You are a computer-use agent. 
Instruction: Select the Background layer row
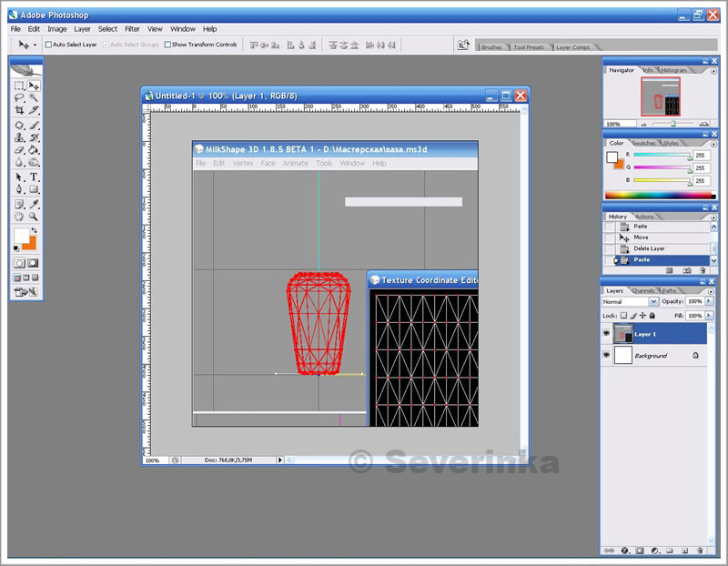pos(655,356)
